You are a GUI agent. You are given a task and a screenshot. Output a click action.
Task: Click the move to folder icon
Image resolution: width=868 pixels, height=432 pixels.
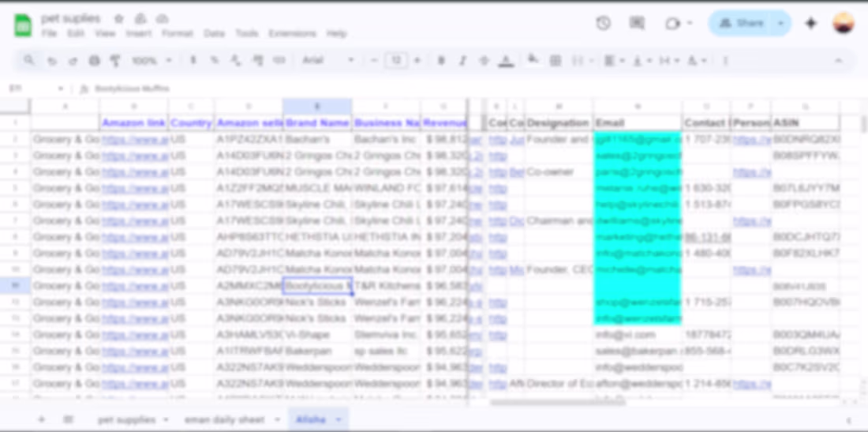[140, 19]
